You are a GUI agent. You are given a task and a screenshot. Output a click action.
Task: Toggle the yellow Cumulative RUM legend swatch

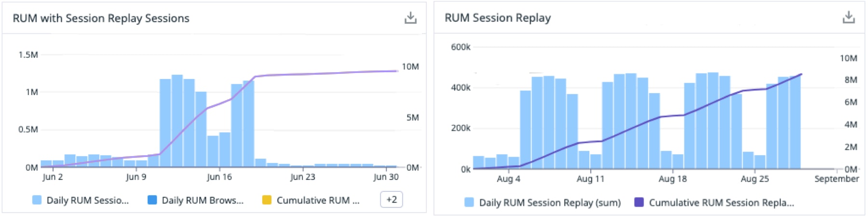(267, 200)
